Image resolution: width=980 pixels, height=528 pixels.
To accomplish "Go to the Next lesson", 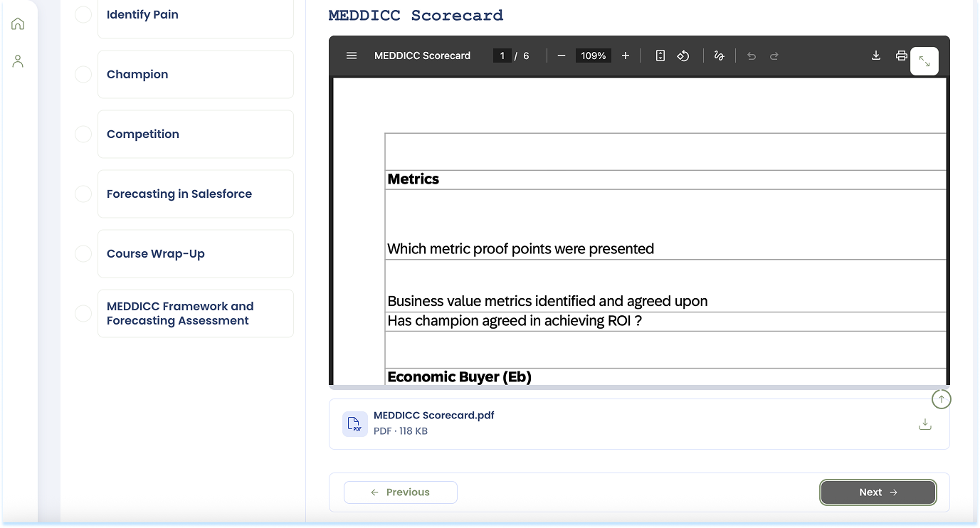I will point(878,492).
